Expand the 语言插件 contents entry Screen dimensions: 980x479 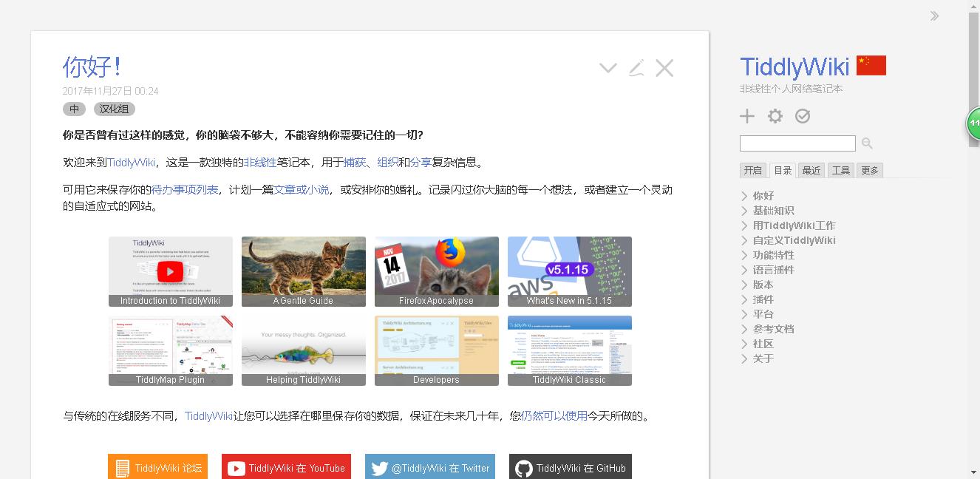tap(745, 270)
